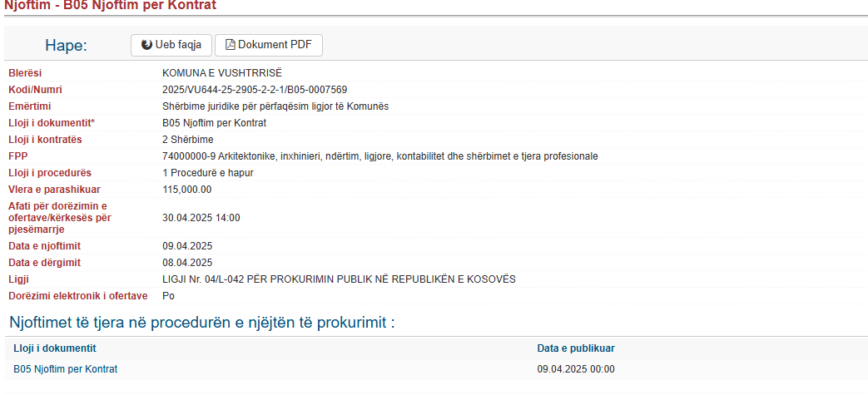Select the Kodi/Numri value 2025/VU644-25-2905
The height and width of the screenshot is (395, 868).
coord(255,90)
